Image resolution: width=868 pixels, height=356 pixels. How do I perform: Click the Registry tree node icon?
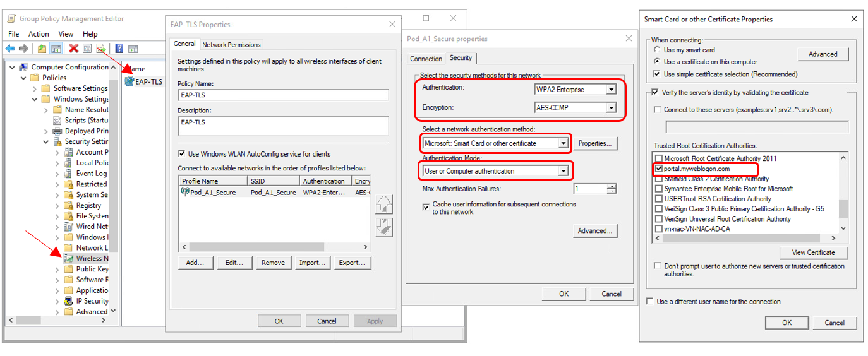click(68, 205)
